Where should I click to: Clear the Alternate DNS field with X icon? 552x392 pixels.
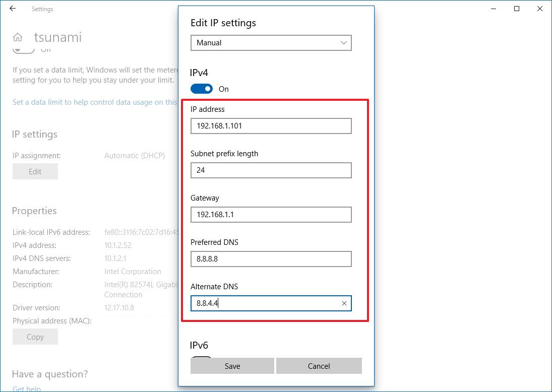click(344, 303)
